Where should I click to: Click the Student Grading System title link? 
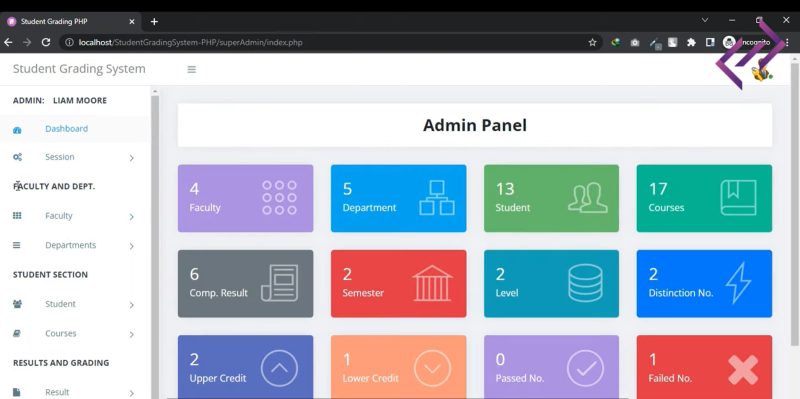point(79,69)
